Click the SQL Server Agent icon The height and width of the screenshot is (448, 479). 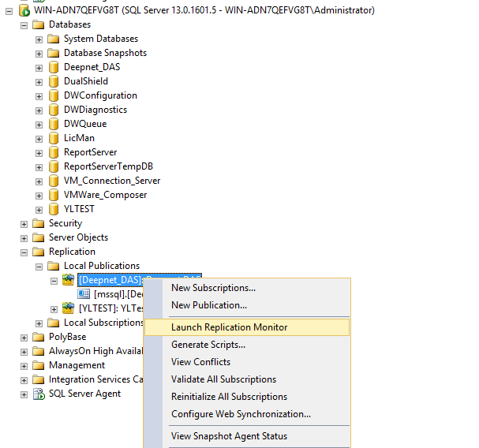coord(39,394)
